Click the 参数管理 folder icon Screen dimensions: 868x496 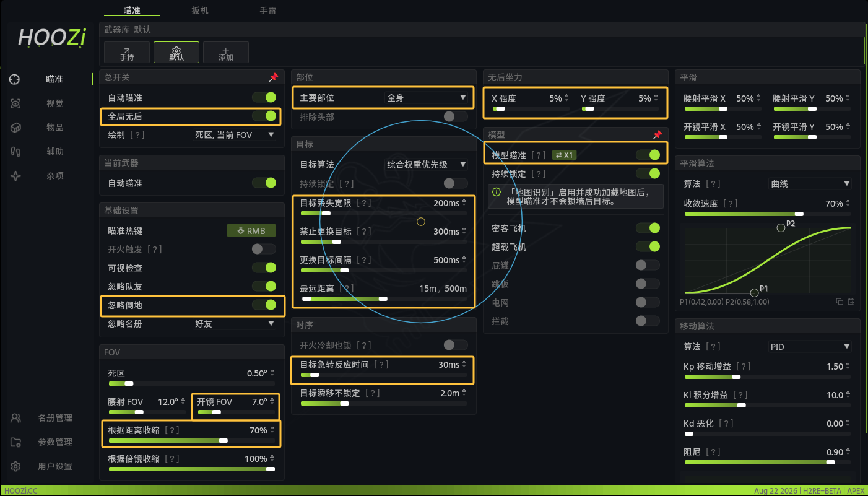click(x=15, y=442)
